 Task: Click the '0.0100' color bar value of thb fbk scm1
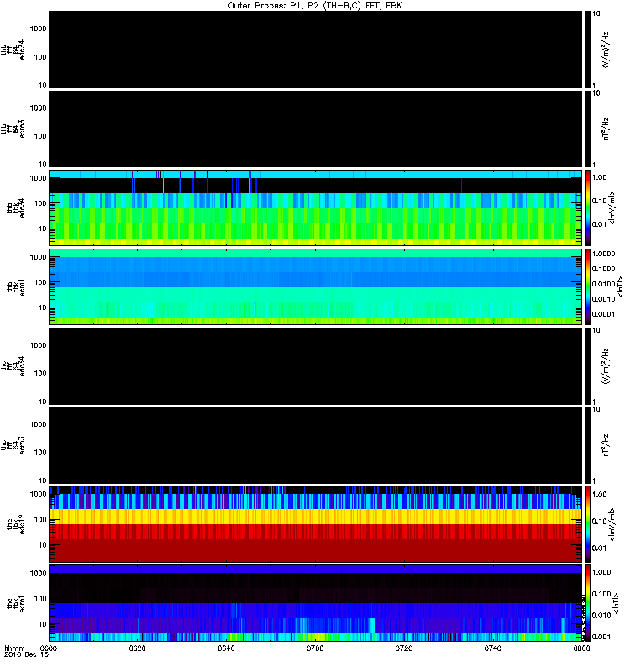[x=603, y=284]
